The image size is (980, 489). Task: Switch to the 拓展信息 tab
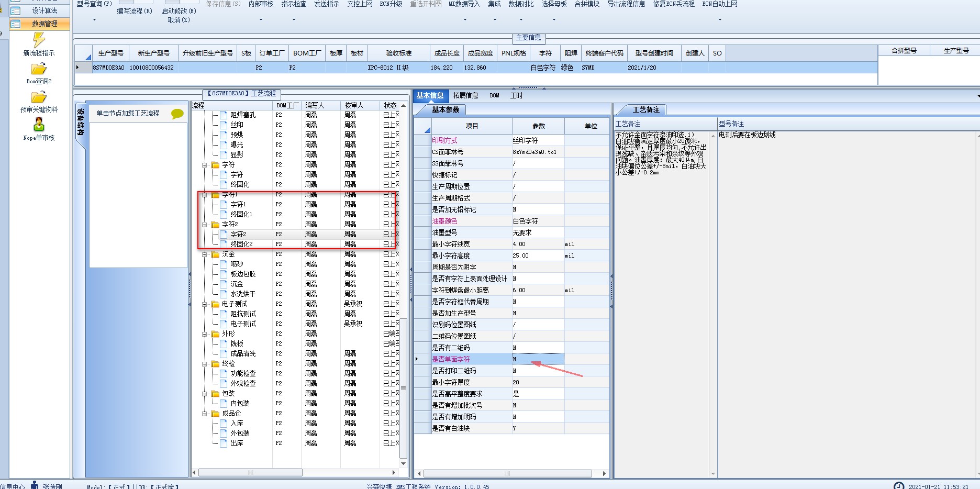465,95
